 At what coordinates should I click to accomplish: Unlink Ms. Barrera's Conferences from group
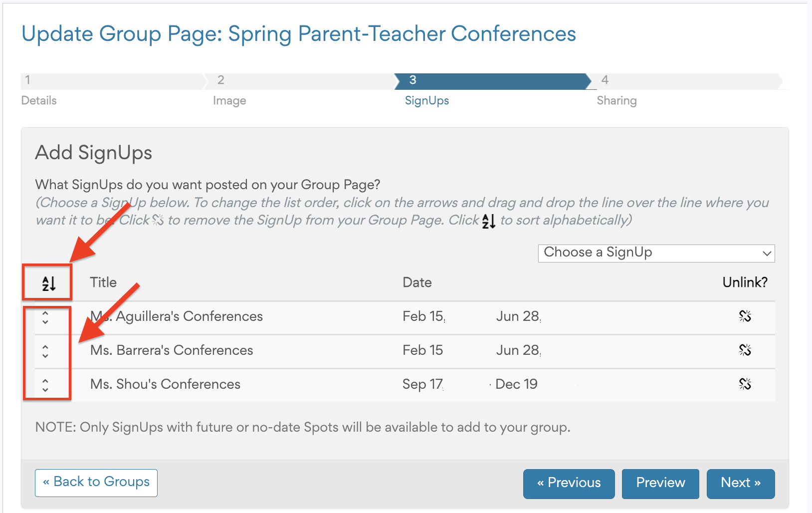point(745,350)
